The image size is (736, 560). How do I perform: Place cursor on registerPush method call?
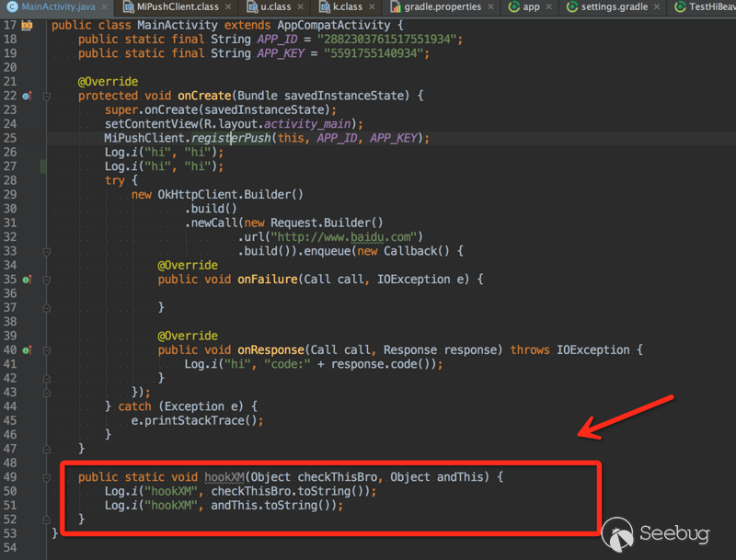[x=231, y=138]
